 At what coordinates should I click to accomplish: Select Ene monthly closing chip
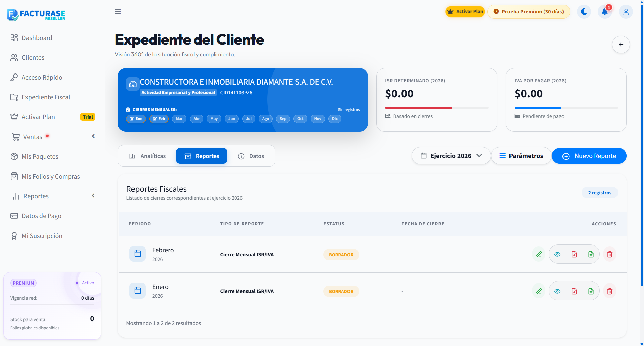point(136,119)
